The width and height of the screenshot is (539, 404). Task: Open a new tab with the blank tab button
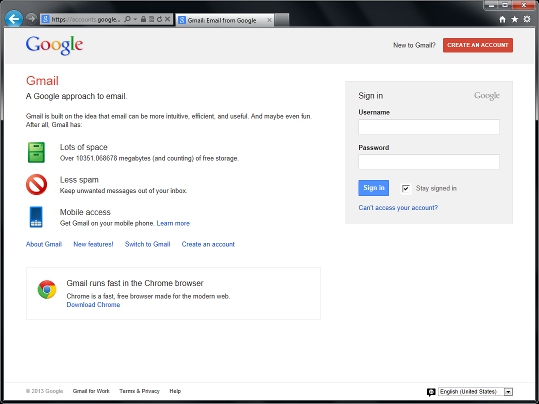tap(282, 20)
